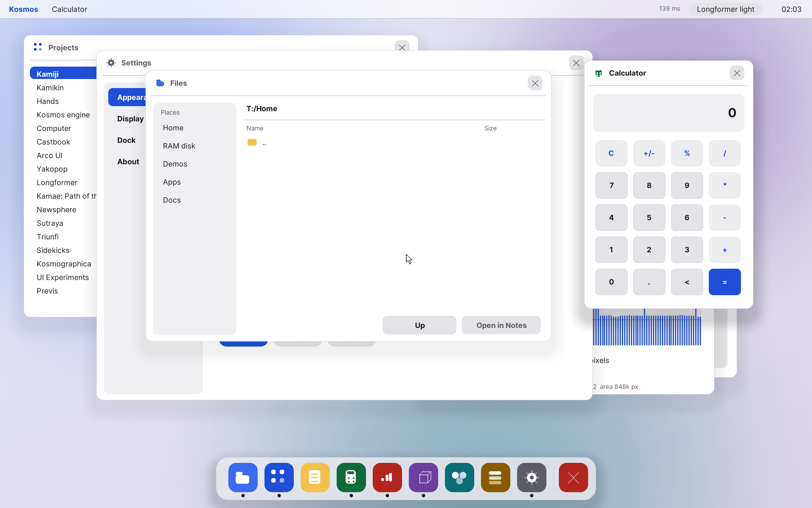Image resolution: width=812 pixels, height=508 pixels.
Task: Click the Up button in Files
Action: (x=420, y=325)
